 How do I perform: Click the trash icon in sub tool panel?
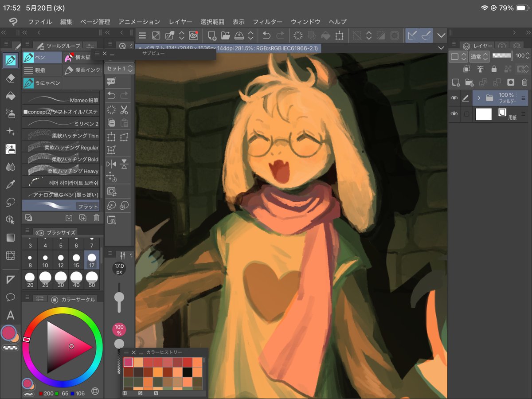pos(96,218)
